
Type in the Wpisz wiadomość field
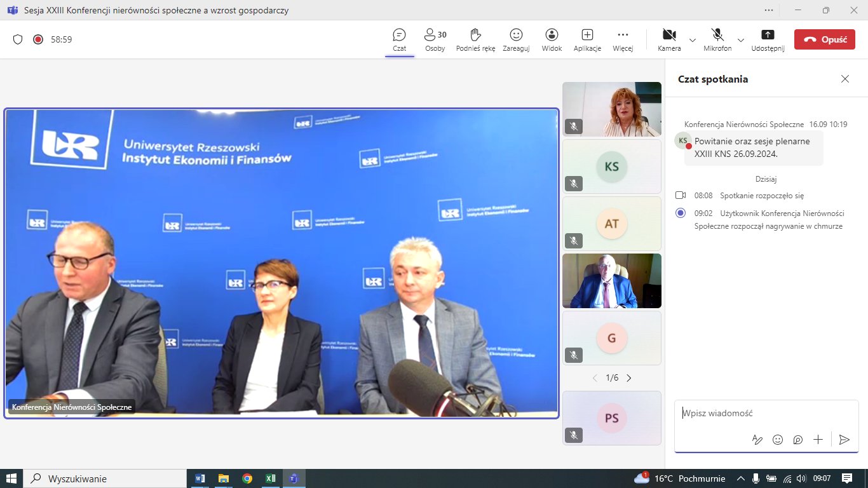[x=763, y=413]
